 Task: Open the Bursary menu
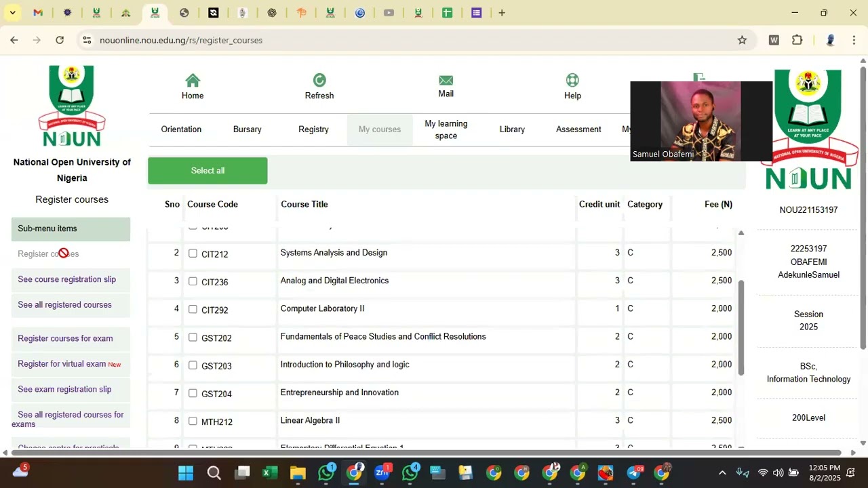pos(247,129)
